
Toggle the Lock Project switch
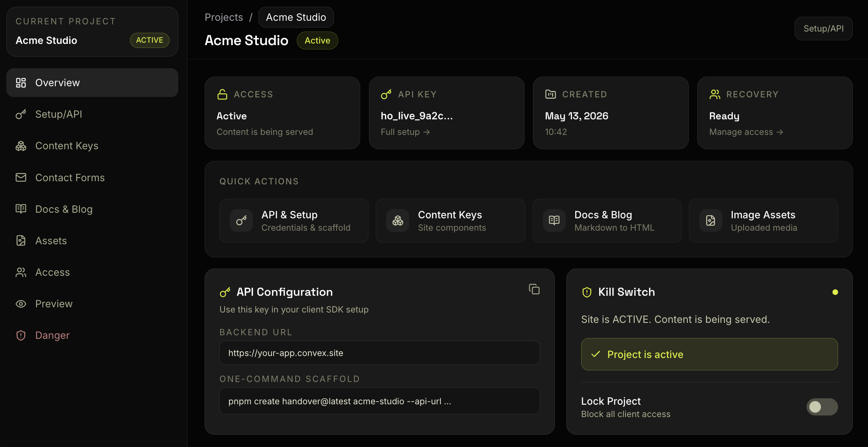click(x=822, y=407)
